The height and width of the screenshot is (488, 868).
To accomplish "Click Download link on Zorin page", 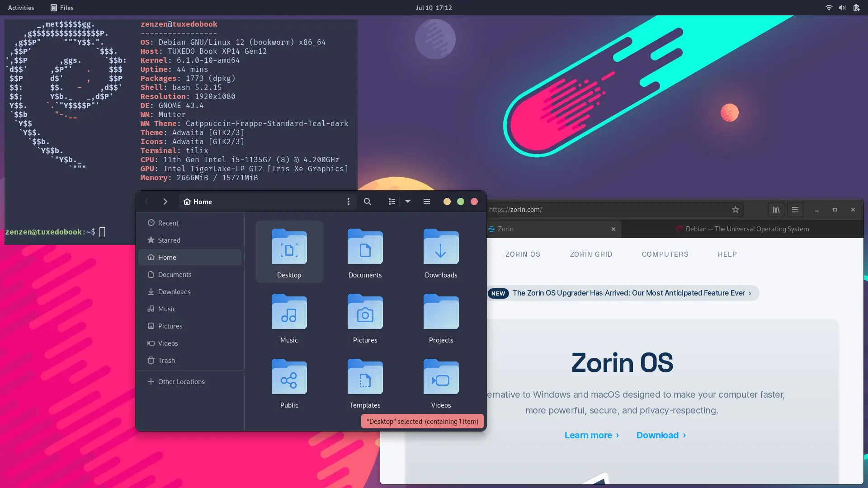I will [661, 435].
